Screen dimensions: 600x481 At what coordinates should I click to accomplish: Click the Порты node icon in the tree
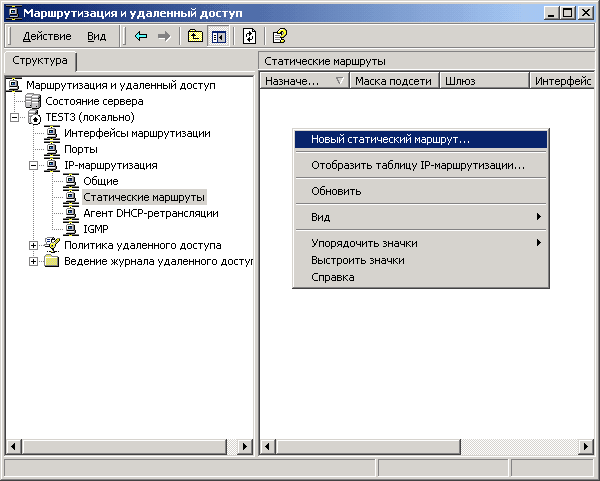(52, 149)
